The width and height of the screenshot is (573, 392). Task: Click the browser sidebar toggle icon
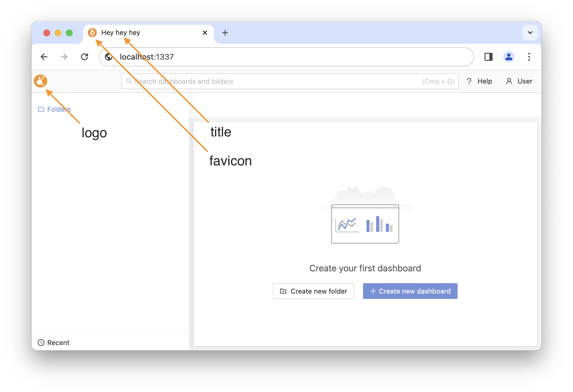pyautogui.click(x=488, y=57)
